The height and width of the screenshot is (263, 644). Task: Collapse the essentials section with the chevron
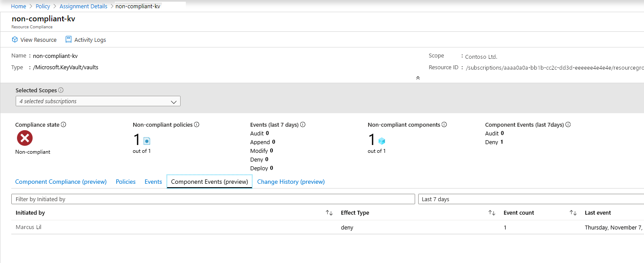(418, 78)
